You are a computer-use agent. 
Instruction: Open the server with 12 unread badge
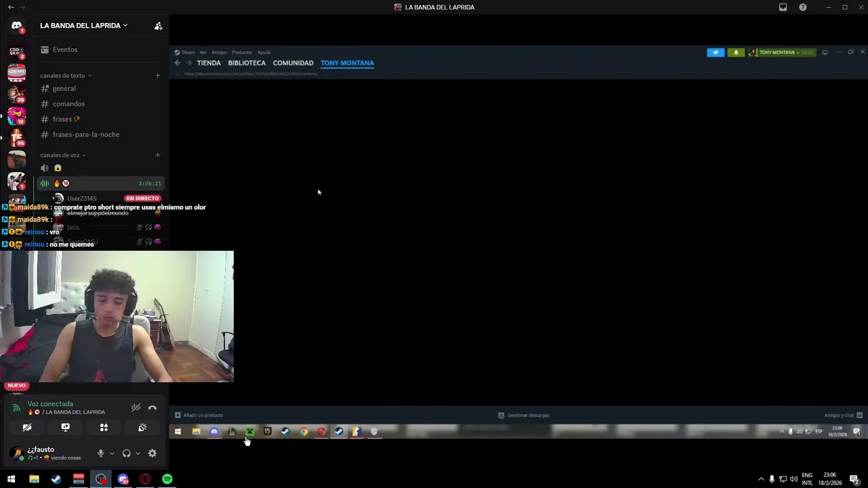[16, 116]
